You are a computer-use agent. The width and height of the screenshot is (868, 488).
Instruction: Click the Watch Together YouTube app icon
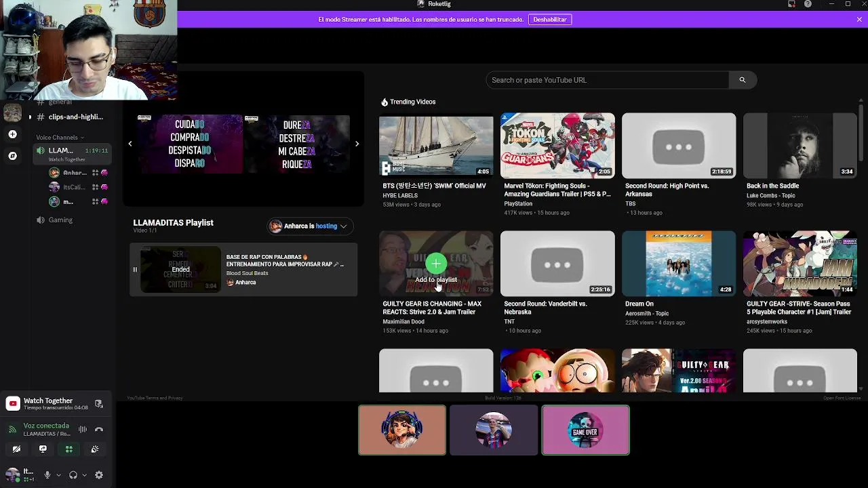click(x=13, y=404)
